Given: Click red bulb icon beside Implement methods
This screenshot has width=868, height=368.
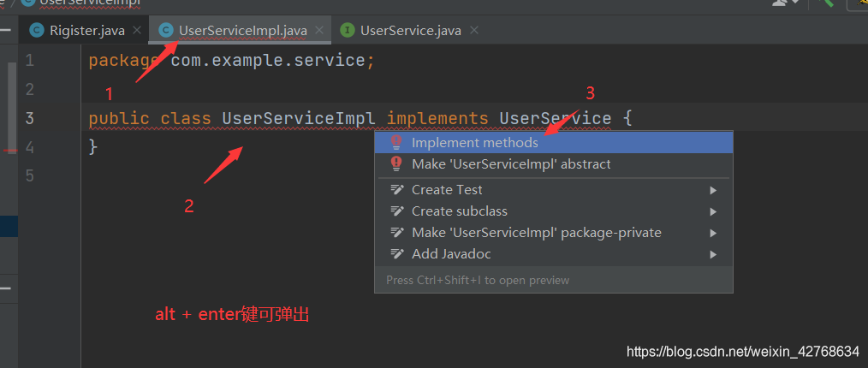Looking at the screenshot, I should coord(396,143).
